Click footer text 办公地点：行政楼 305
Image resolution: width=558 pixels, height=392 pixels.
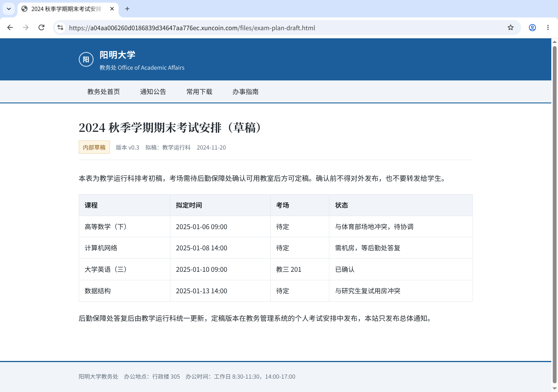click(x=152, y=377)
